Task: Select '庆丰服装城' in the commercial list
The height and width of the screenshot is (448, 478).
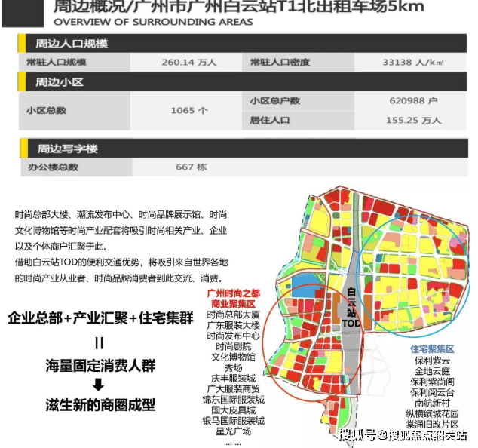Action: pos(233,379)
